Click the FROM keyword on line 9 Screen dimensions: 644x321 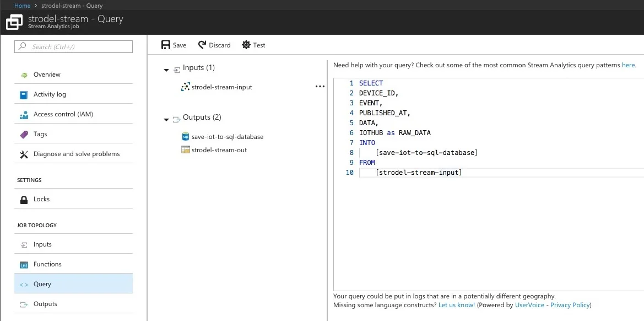tap(367, 162)
